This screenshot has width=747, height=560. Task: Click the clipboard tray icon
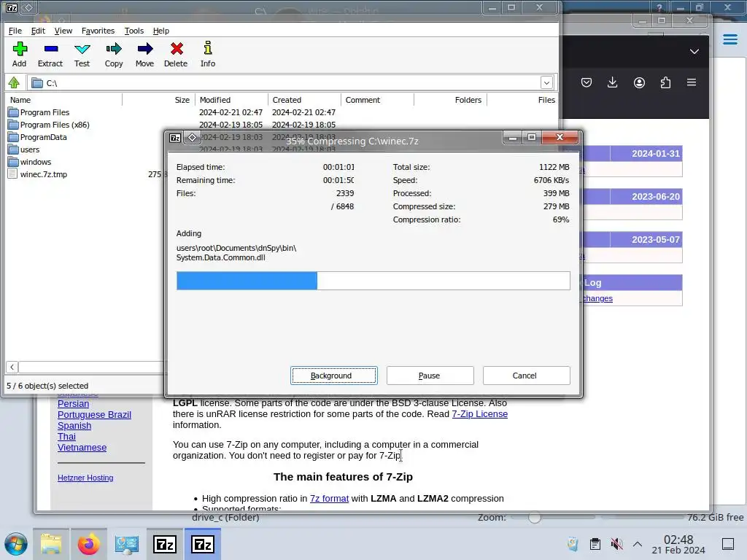595,544
